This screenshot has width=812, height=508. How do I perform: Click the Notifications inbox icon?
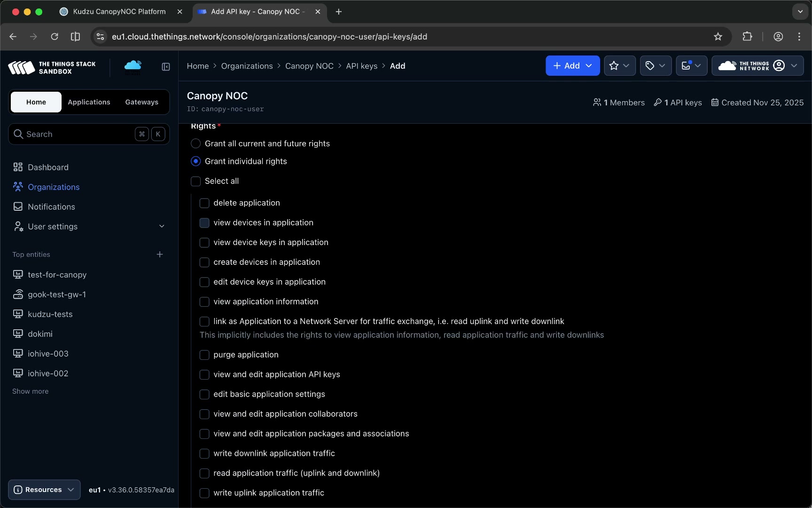tap(18, 206)
